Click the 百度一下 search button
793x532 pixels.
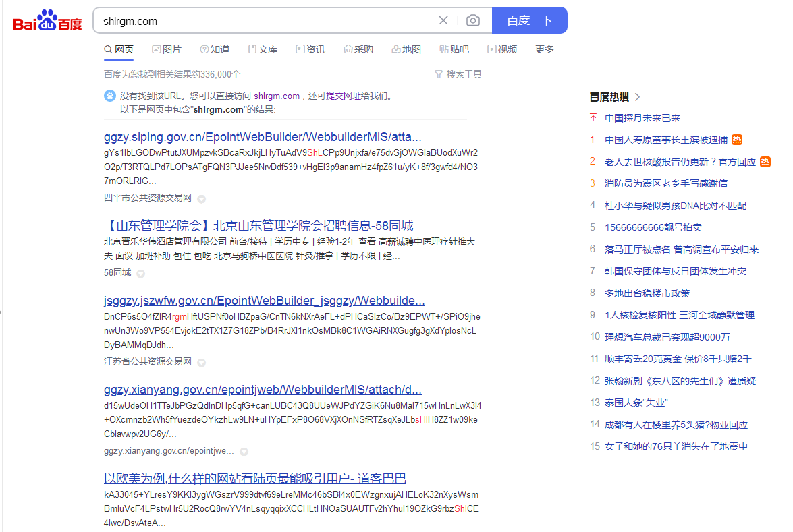[529, 20]
